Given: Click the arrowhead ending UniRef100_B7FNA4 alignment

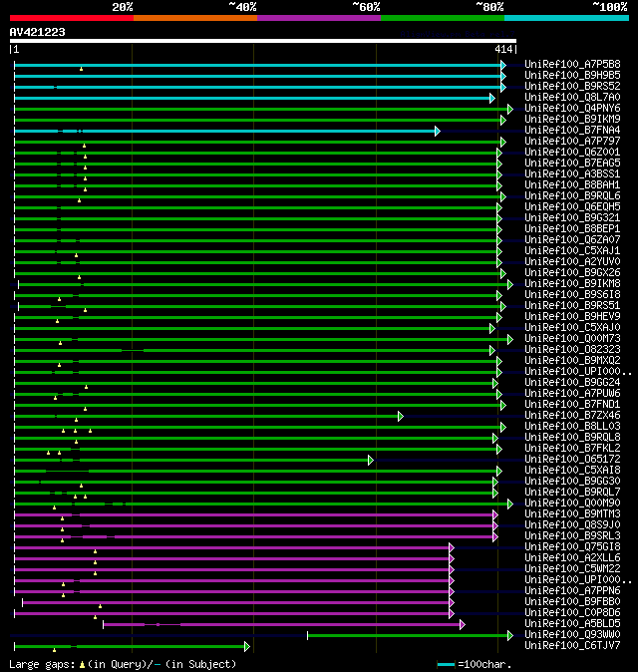Looking at the screenshot, I should click(438, 132).
